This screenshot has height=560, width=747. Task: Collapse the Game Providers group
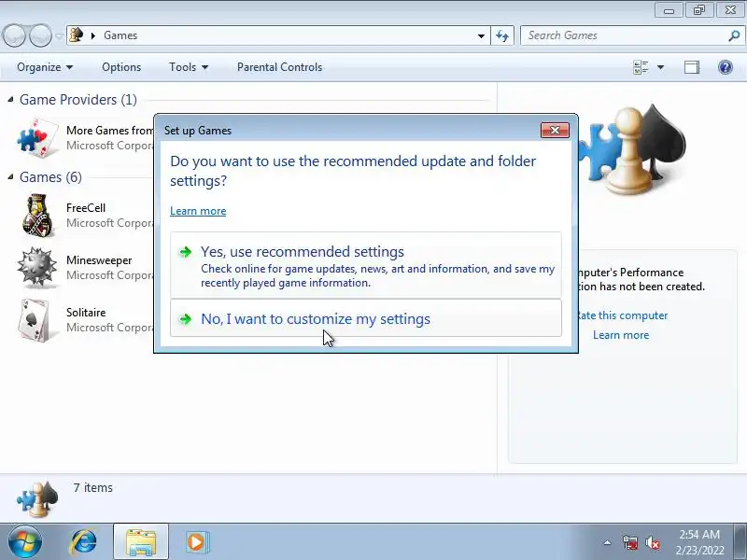10,99
